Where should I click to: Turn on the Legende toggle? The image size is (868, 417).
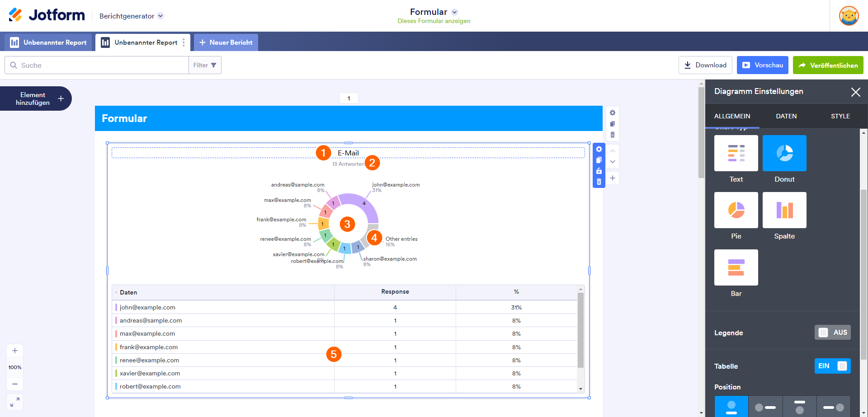(x=832, y=333)
